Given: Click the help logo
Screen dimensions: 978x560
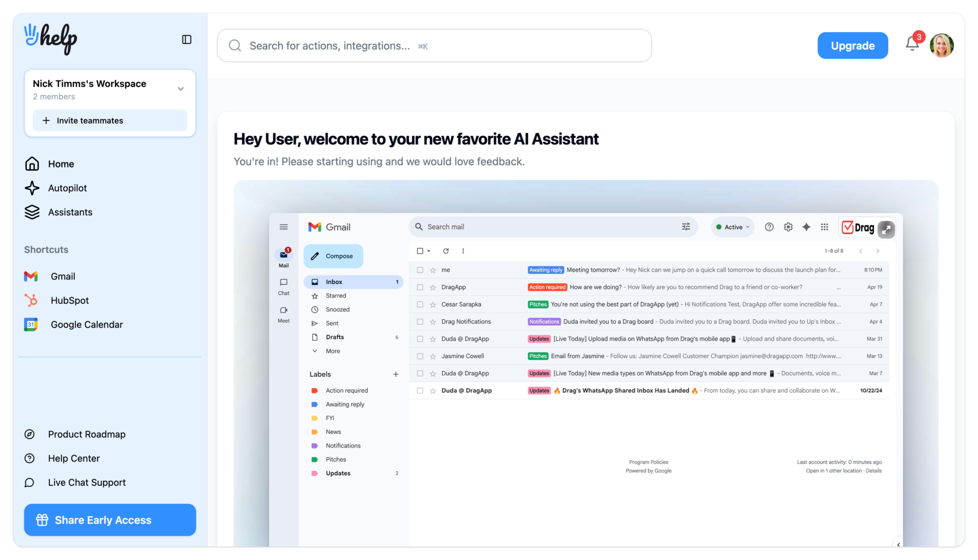Looking at the screenshot, I should [50, 39].
